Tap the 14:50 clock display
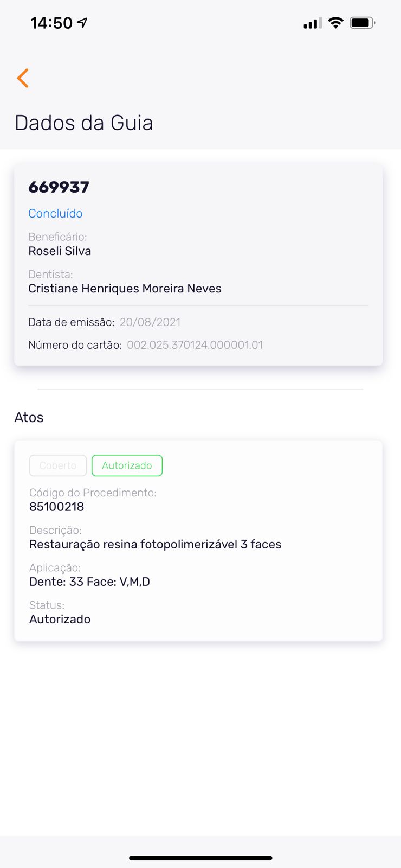The image size is (401, 868). click(x=51, y=23)
